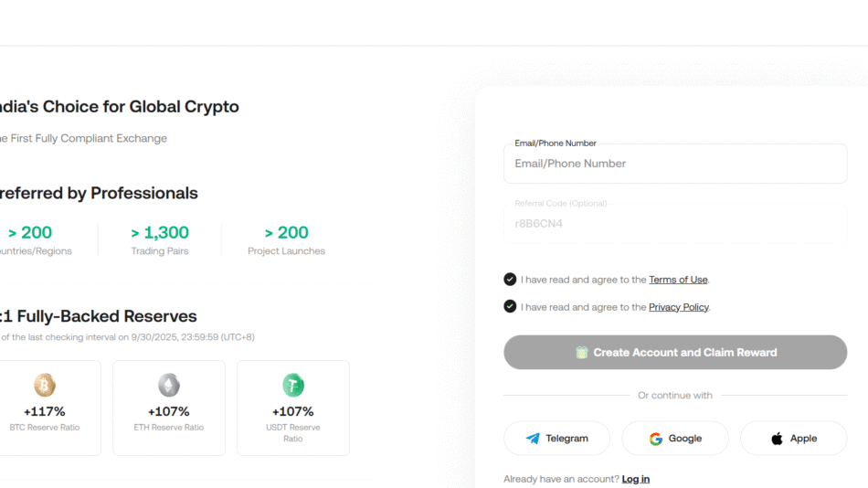The width and height of the screenshot is (868, 488).
Task: Click the Bitcoin coin icon
Action: [x=45, y=385]
